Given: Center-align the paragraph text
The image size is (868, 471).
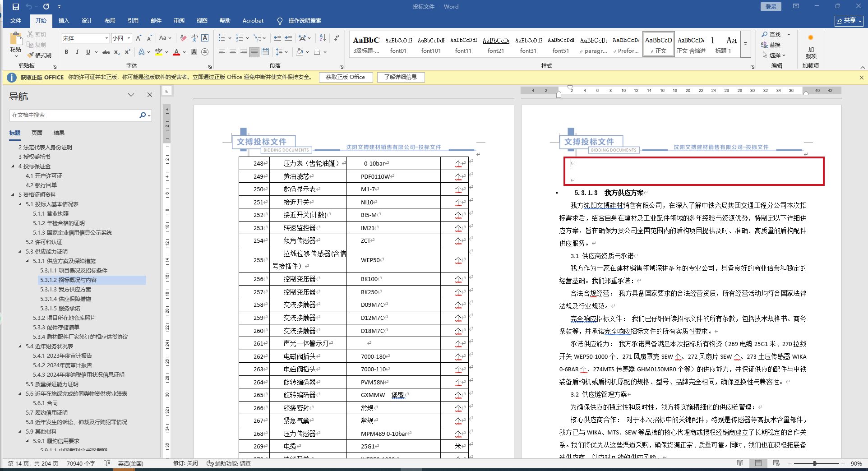Looking at the screenshot, I should 233,52.
